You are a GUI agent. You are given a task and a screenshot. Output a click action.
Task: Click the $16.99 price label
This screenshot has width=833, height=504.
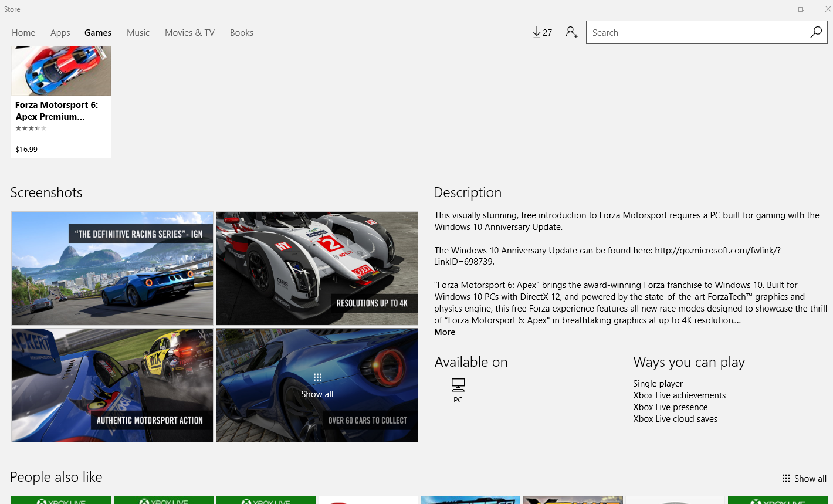pyautogui.click(x=26, y=150)
